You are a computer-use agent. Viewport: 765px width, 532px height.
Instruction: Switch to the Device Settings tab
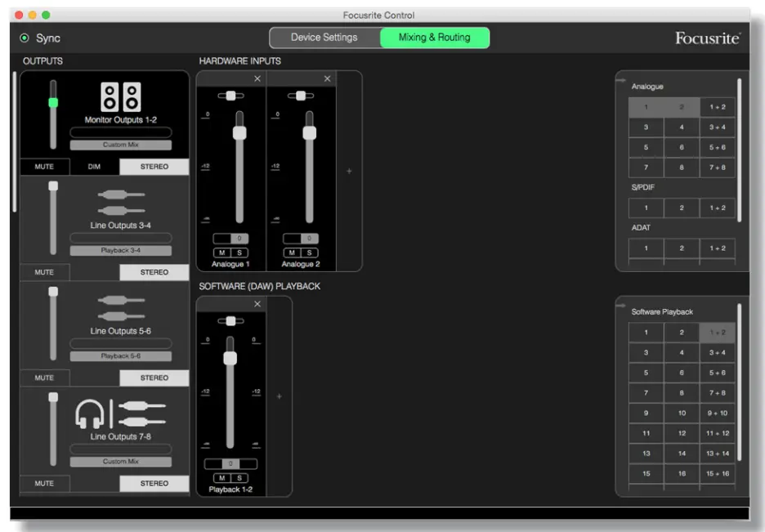point(324,38)
